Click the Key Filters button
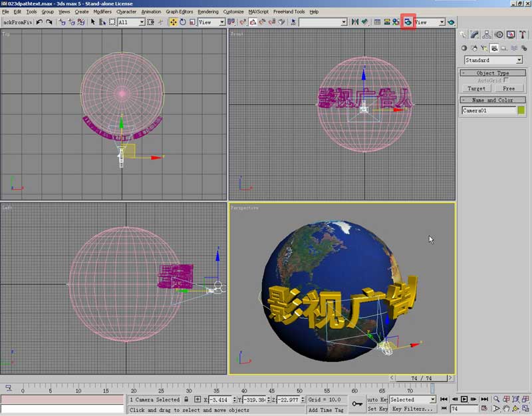Image resolution: width=532 pixels, height=416 pixels. [412, 409]
